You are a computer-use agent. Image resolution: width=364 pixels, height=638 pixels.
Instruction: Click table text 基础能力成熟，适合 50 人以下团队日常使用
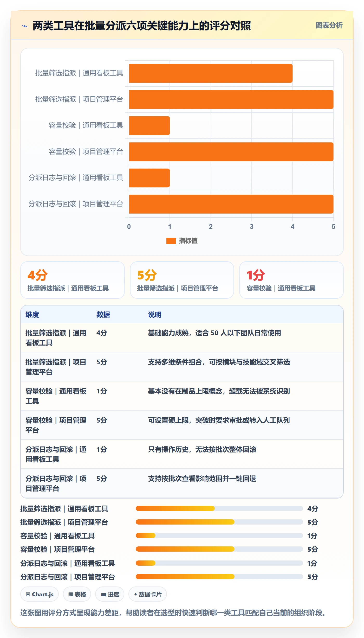[x=214, y=333]
